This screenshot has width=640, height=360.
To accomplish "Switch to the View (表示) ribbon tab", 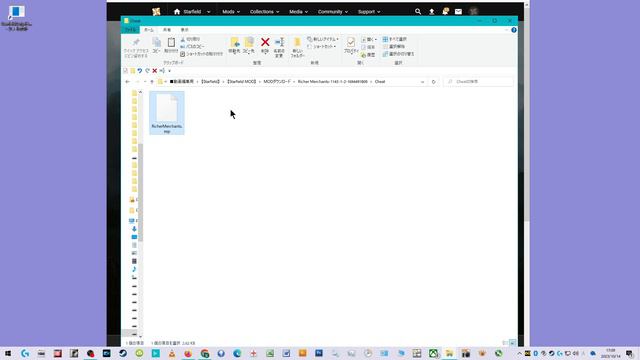I will [x=184, y=30].
